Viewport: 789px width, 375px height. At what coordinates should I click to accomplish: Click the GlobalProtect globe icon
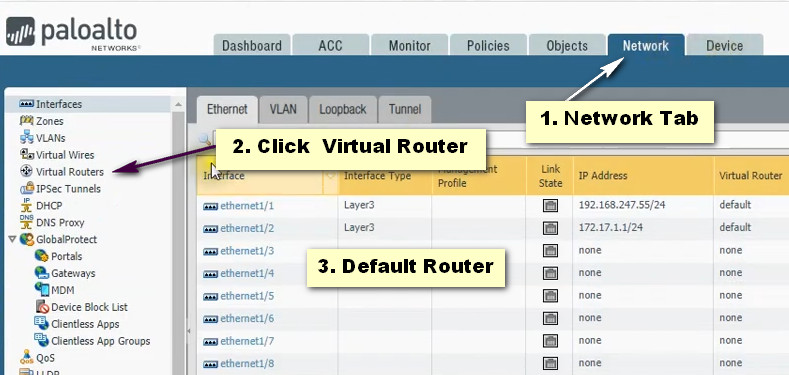click(27, 239)
